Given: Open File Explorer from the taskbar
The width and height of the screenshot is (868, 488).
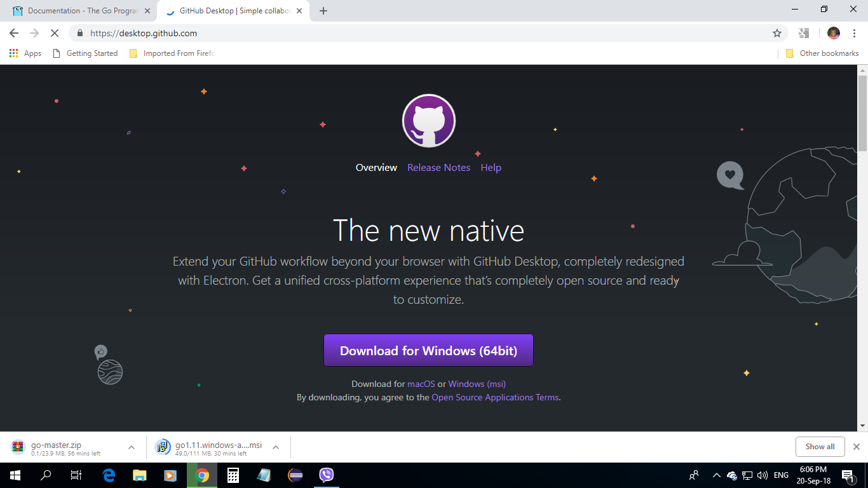Looking at the screenshot, I should pyautogui.click(x=139, y=475).
